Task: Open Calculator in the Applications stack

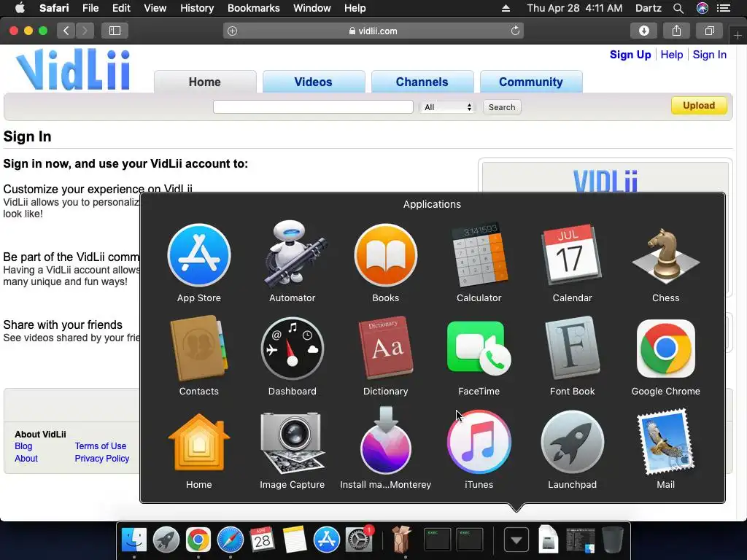Action: tap(479, 254)
